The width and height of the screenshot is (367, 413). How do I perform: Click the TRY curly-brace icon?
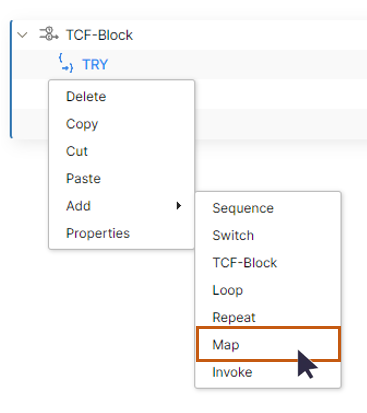tap(66, 63)
